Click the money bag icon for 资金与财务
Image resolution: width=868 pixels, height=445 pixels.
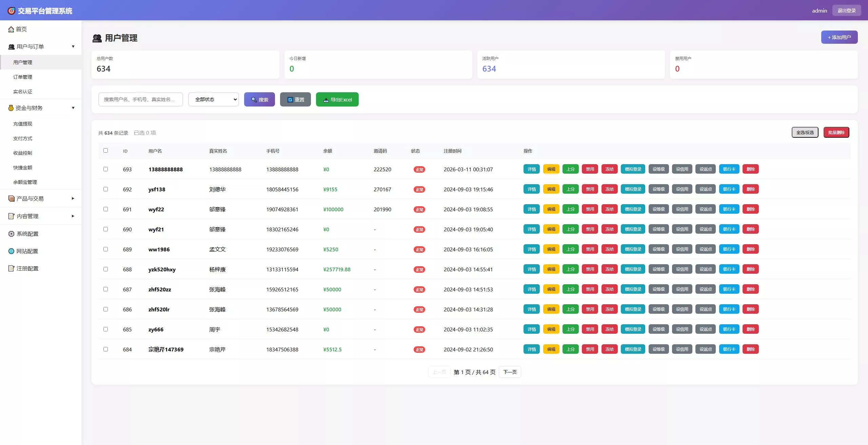tap(11, 108)
